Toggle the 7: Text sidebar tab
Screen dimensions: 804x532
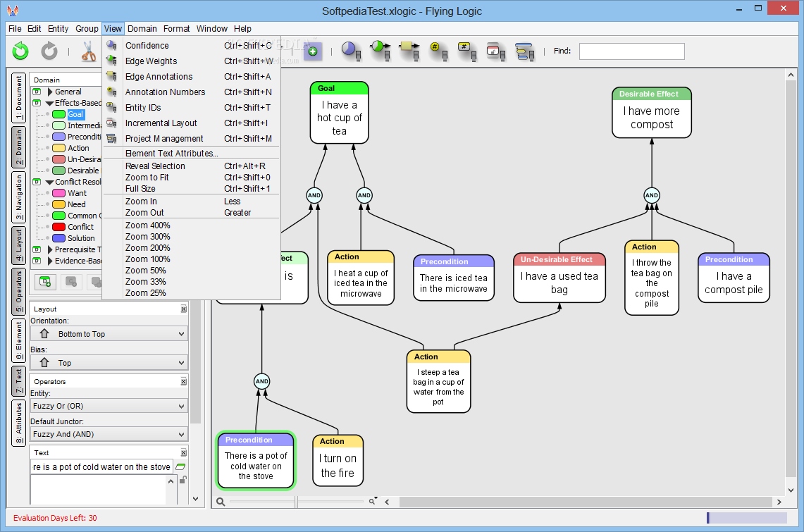pos(18,381)
